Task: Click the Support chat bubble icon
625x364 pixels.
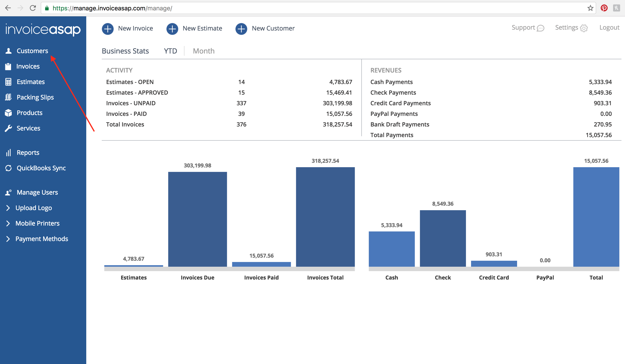Action: (x=541, y=28)
